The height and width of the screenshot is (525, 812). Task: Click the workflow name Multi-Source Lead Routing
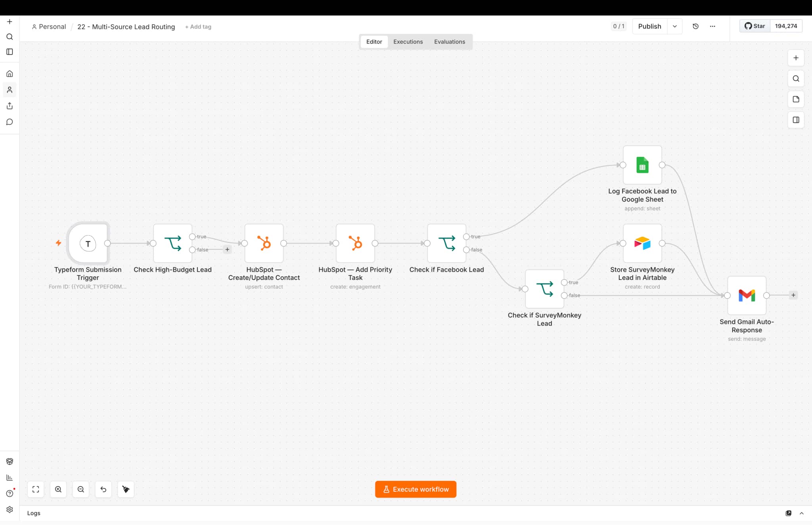[x=126, y=27]
